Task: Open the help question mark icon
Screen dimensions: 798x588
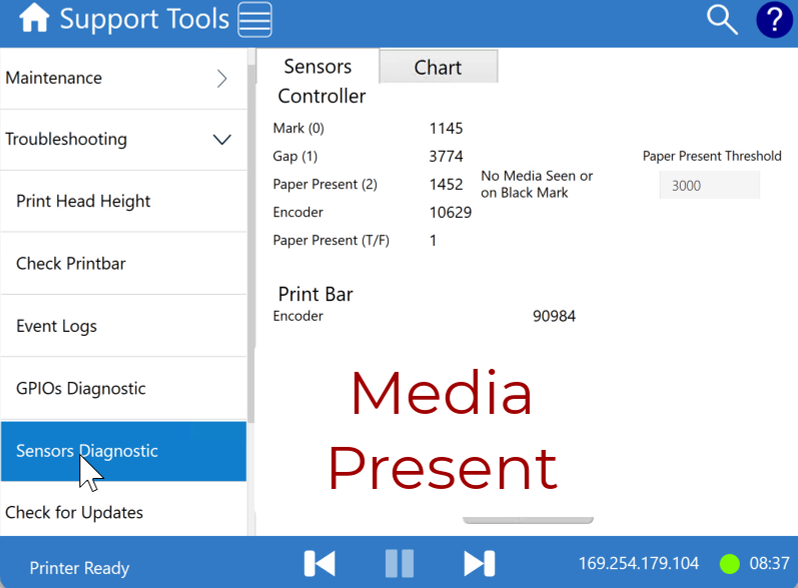Action: (x=773, y=19)
